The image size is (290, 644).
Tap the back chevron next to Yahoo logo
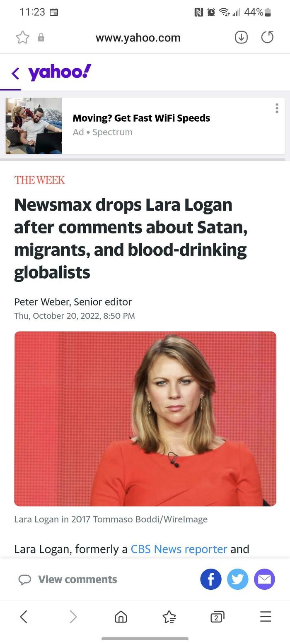click(15, 73)
